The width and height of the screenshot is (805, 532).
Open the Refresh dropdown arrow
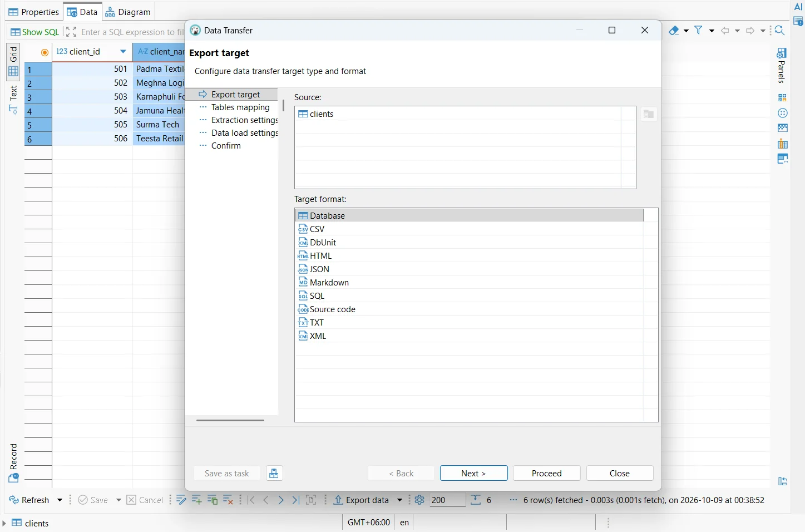coord(60,500)
